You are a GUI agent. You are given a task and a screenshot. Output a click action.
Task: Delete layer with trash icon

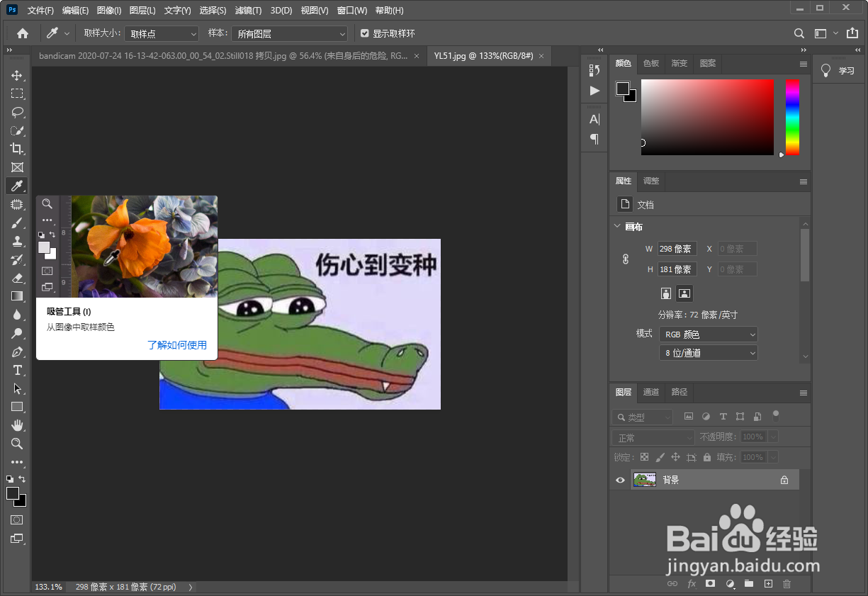click(x=787, y=584)
